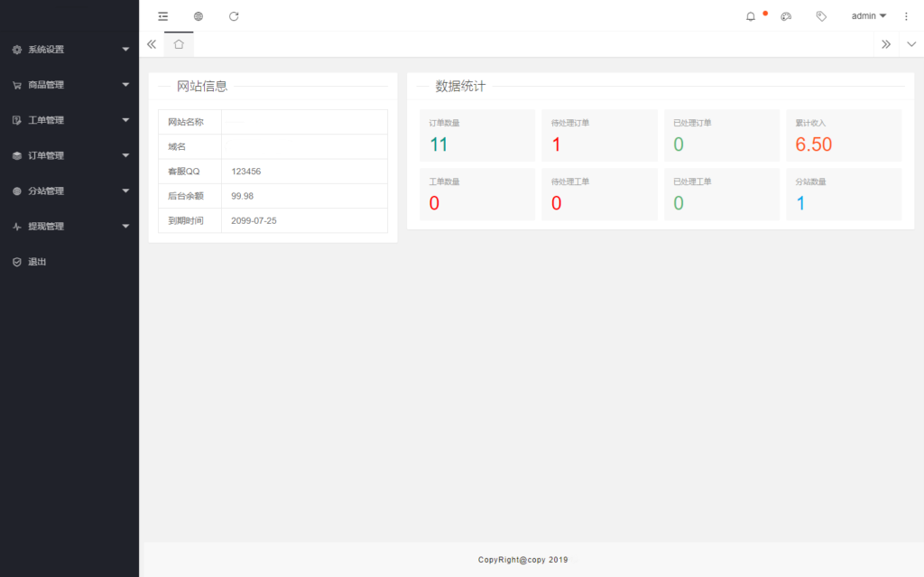The height and width of the screenshot is (577, 924).
Task: Click the 分站管理 globe icon
Action: click(x=17, y=191)
